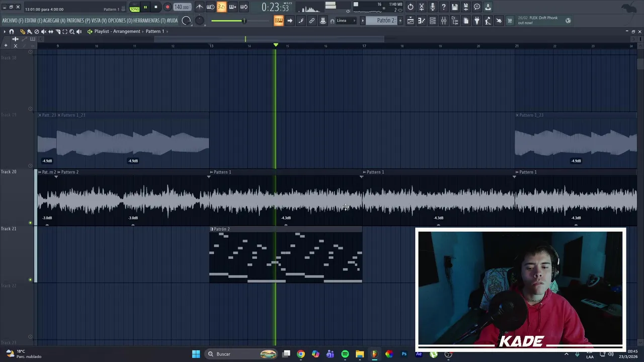Click bar 17 on the timeline ruler
Viewport: 644px width, 362px height.
click(x=364, y=46)
